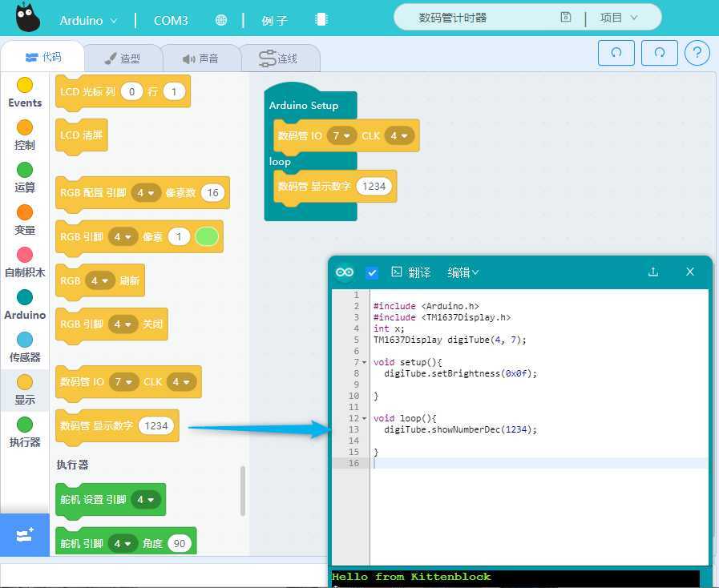Click the LCD 光标 列 0 input
Image resolution: width=719 pixels, height=588 pixels.
[x=131, y=91]
